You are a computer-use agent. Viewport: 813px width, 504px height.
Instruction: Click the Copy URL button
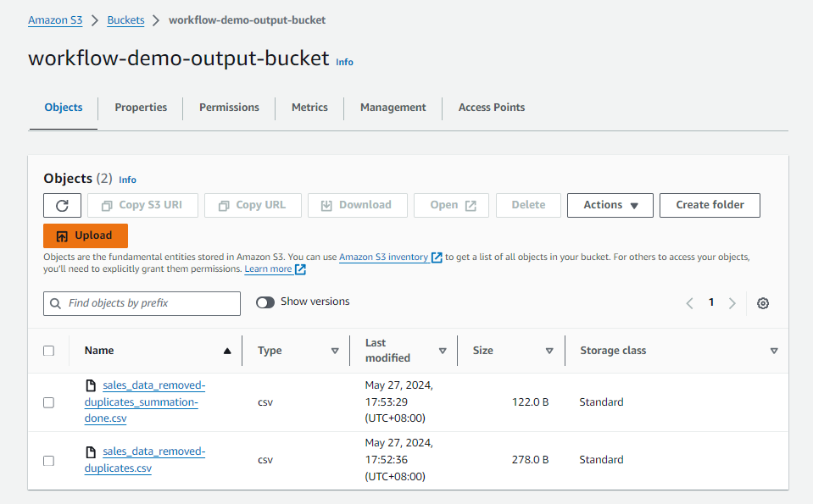pos(253,205)
